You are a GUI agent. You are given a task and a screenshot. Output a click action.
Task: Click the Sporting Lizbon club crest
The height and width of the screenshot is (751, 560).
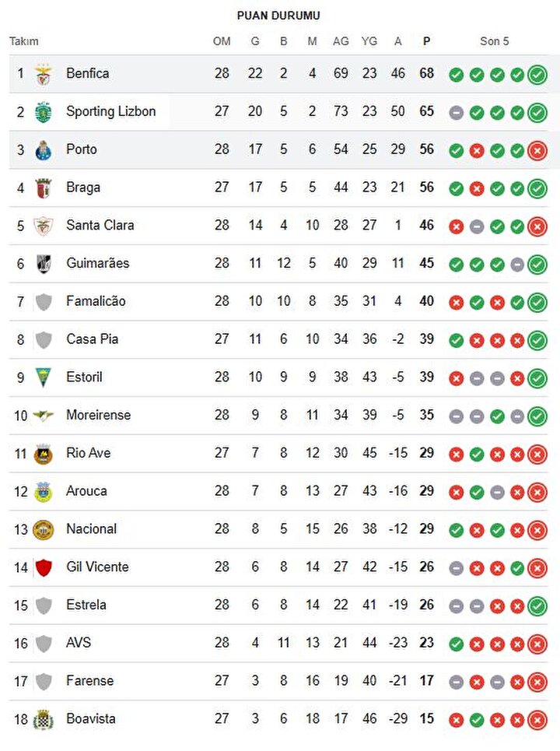(x=44, y=112)
